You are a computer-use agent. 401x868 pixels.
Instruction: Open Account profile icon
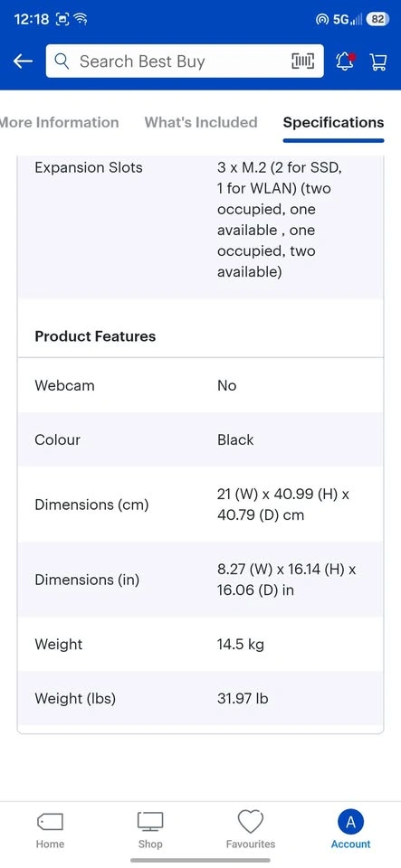(x=350, y=822)
